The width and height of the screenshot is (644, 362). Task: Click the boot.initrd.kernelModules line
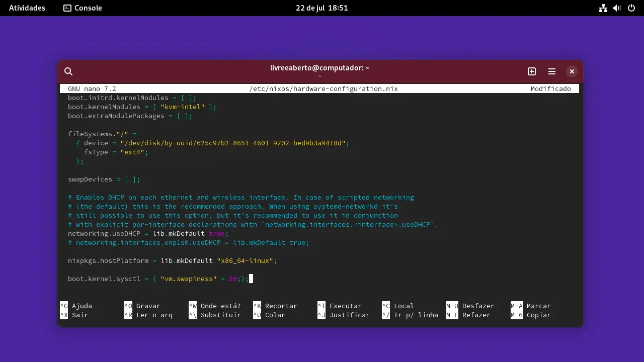coord(132,98)
